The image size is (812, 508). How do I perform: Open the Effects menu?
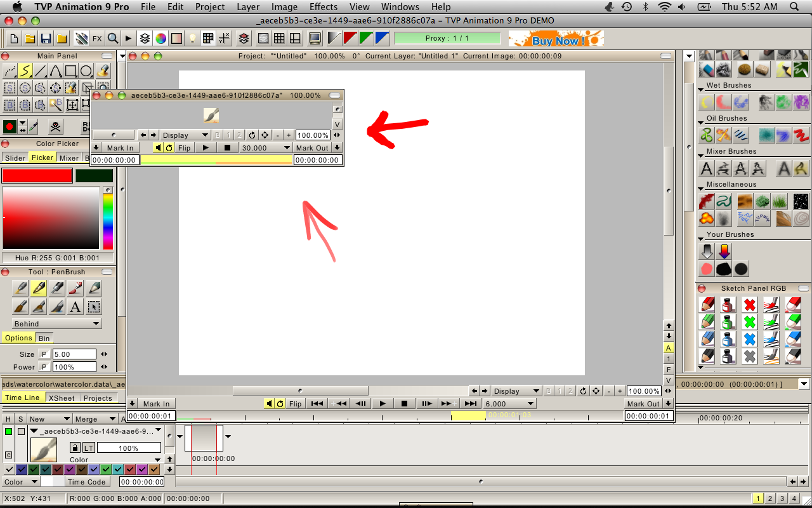[x=324, y=7]
